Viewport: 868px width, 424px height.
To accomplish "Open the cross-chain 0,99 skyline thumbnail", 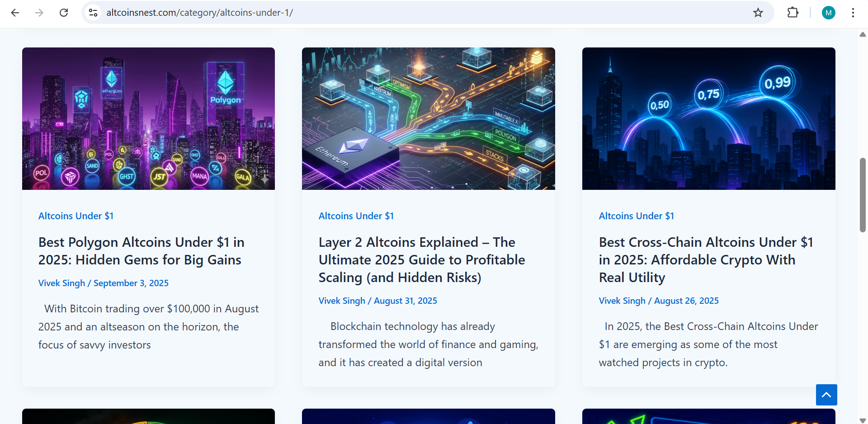I will (x=709, y=118).
